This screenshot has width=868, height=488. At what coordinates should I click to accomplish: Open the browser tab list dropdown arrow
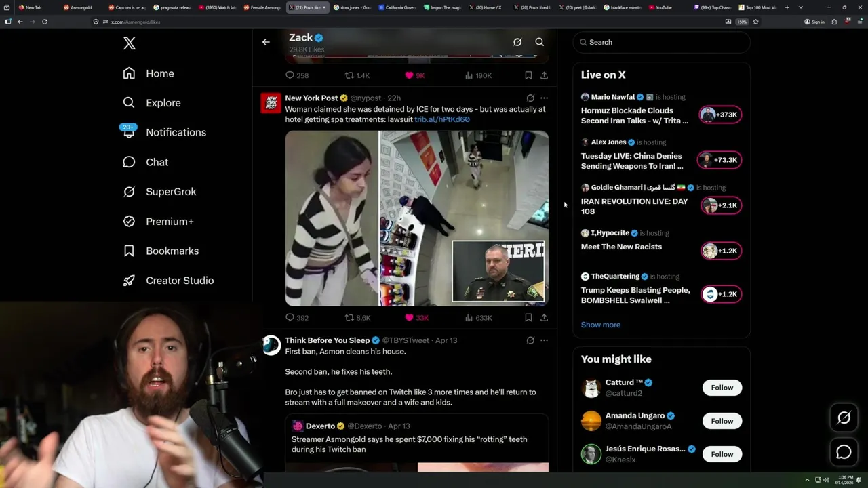(x=801, y=7)
